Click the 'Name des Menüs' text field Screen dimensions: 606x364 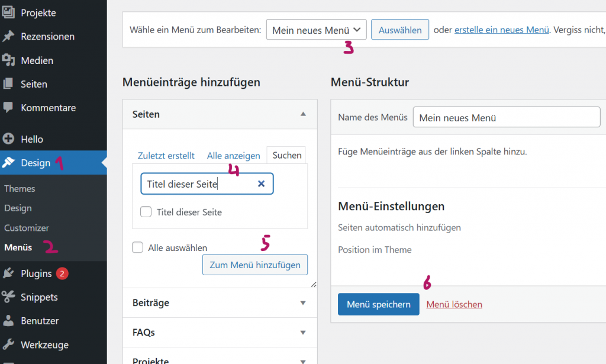[506, 117]
